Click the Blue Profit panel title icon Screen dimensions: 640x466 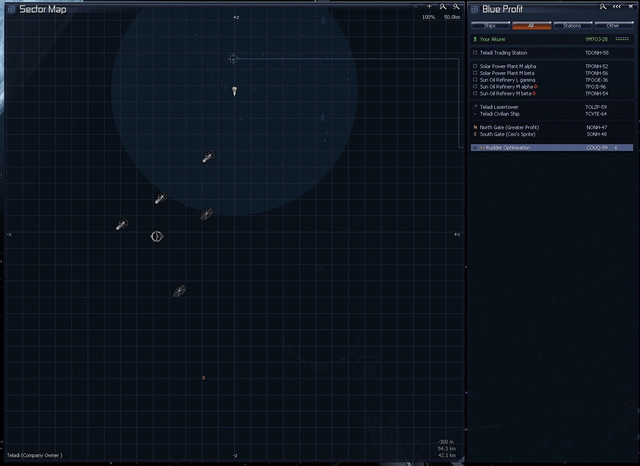coord(475,9)
